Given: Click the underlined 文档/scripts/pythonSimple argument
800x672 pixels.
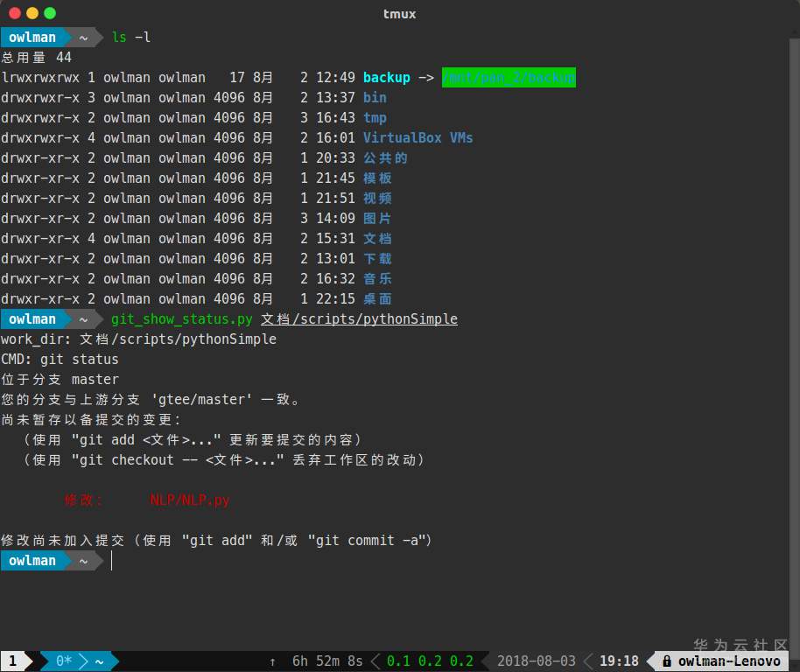Looking at the screenshot, I should coord(359,319).
